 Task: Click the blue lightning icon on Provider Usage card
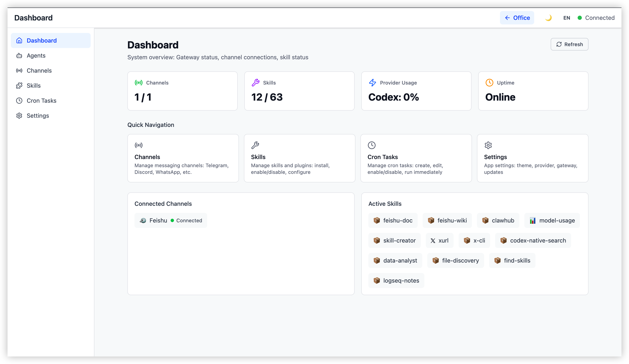click(x=372, y=83)
